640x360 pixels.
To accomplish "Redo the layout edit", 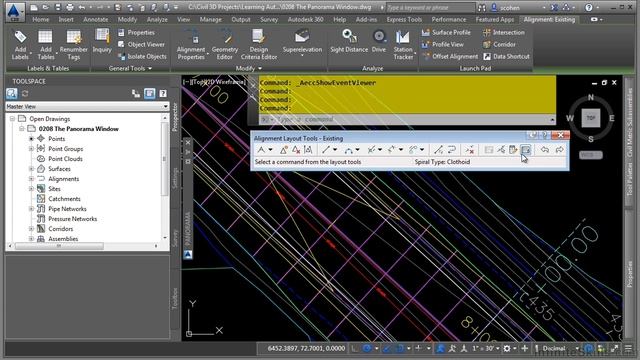I will pos(559,150).
